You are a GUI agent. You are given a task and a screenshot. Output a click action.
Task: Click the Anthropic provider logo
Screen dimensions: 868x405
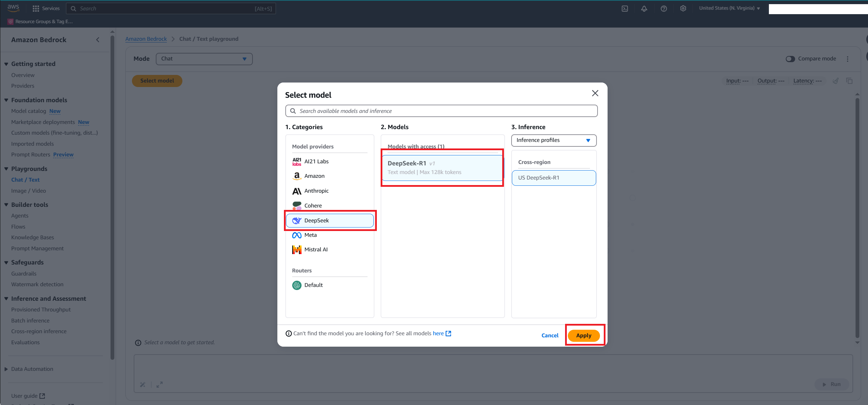tap(297, 191)
